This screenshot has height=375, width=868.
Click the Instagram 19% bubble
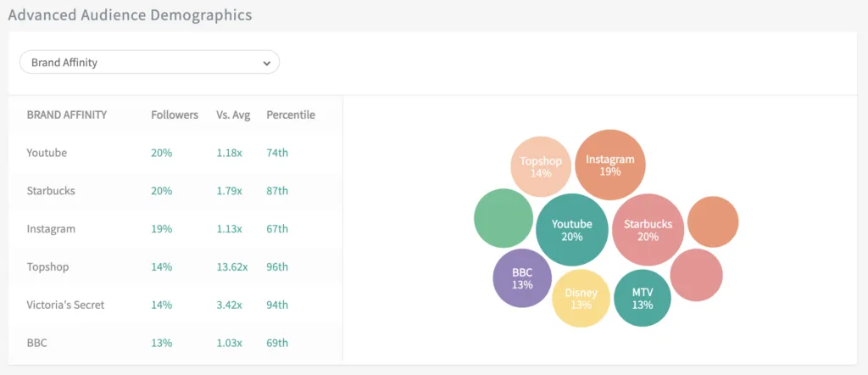pyautogui.click(x=610, y=165)
